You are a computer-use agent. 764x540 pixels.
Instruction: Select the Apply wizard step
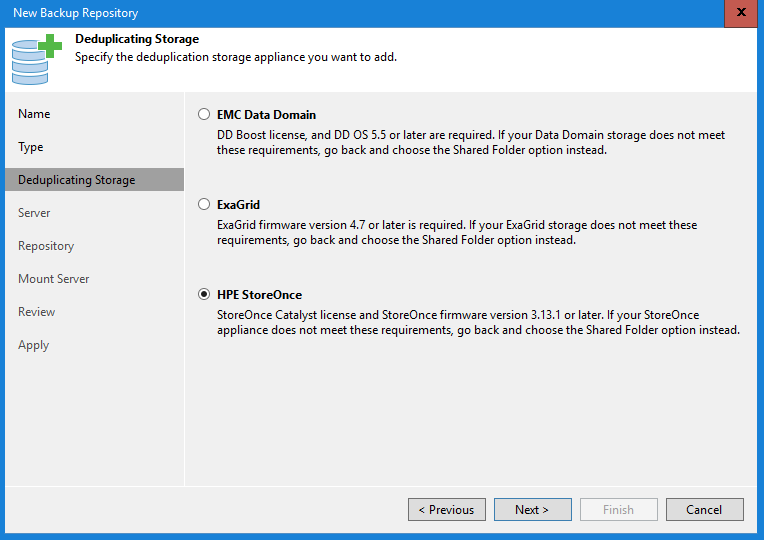click(34, 345)
